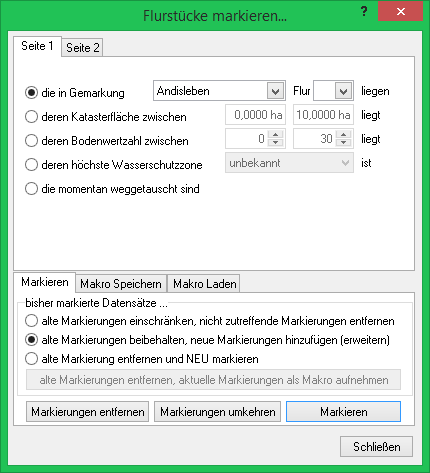
Task: Increase the maximum Bodenwertzahl value of 30
Action: tap(343, 135)
